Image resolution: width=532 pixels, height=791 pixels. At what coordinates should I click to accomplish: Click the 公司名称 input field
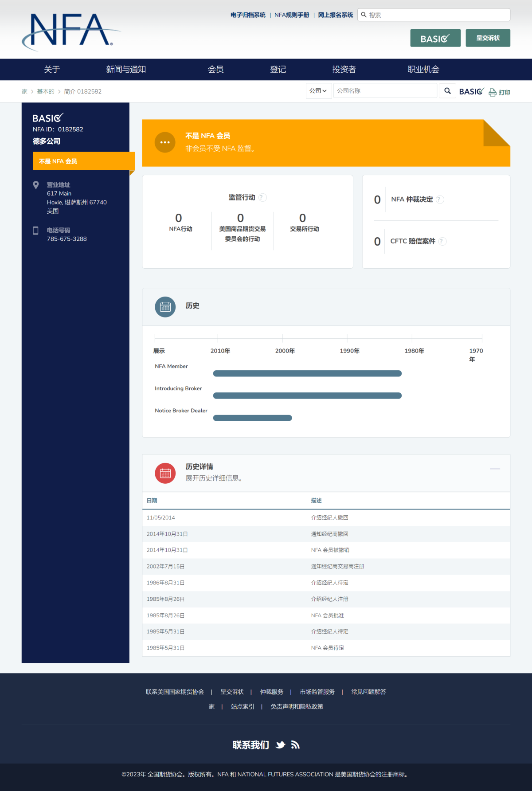coord(384,91)
